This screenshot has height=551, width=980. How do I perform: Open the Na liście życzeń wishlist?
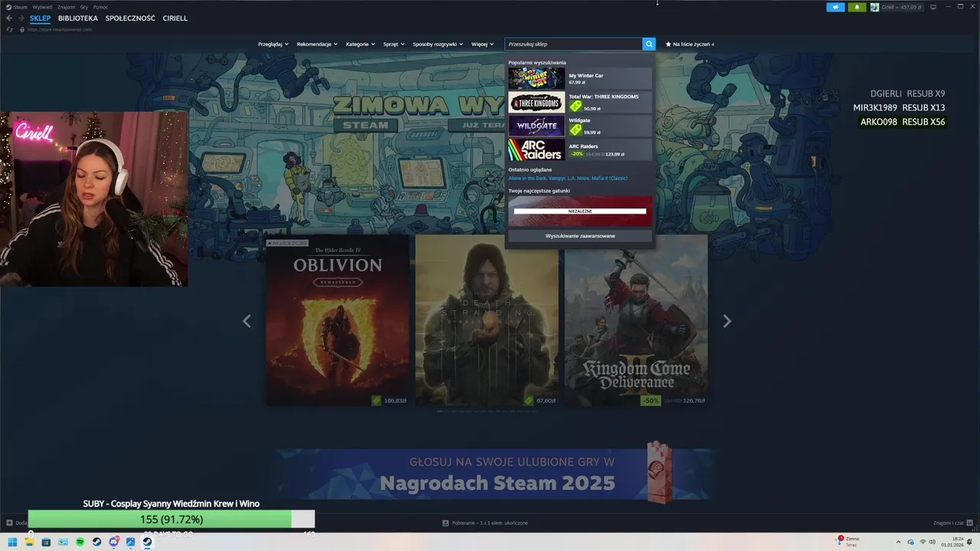(690, 44)
